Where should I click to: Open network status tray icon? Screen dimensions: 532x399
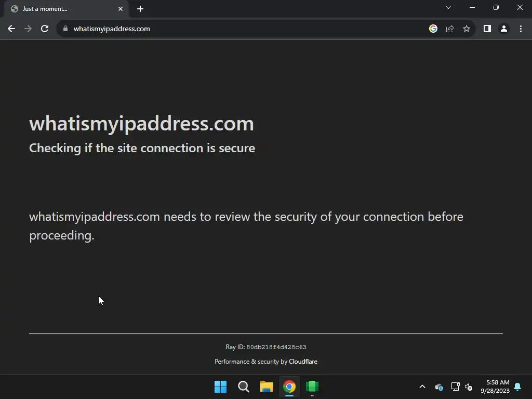point(455,387)
